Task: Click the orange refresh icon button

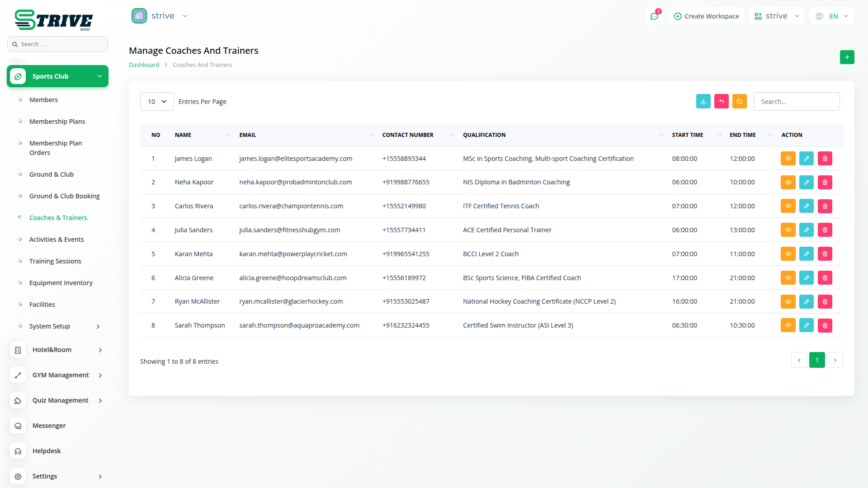Action: (739, 102)
